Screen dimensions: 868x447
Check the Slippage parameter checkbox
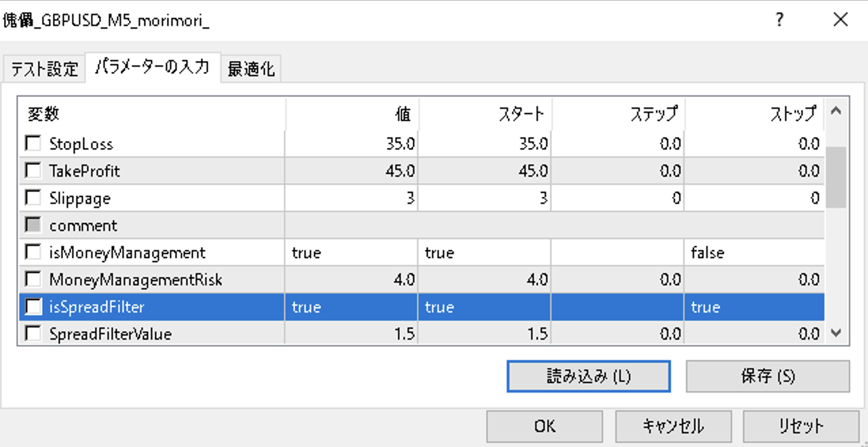pyautogui.click(x=33, y=198)
